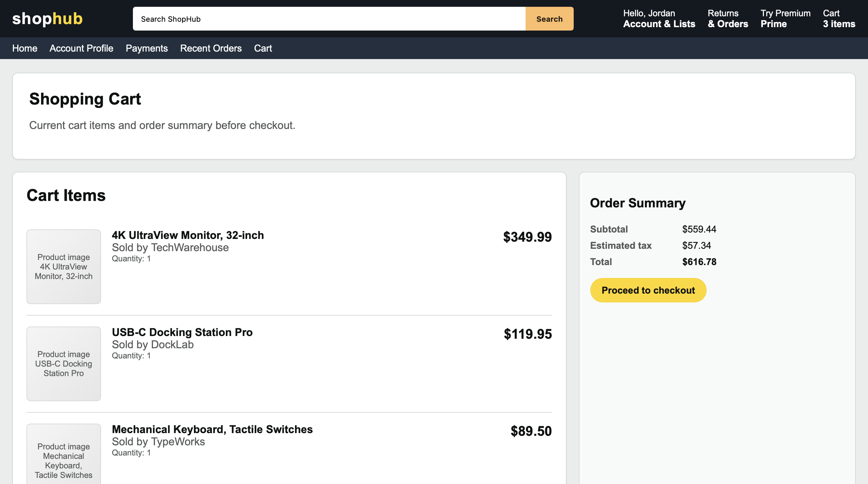The image size is (868, 484).
Task: Select Cart in the secondary navigation bar
Action: point(263,48)
